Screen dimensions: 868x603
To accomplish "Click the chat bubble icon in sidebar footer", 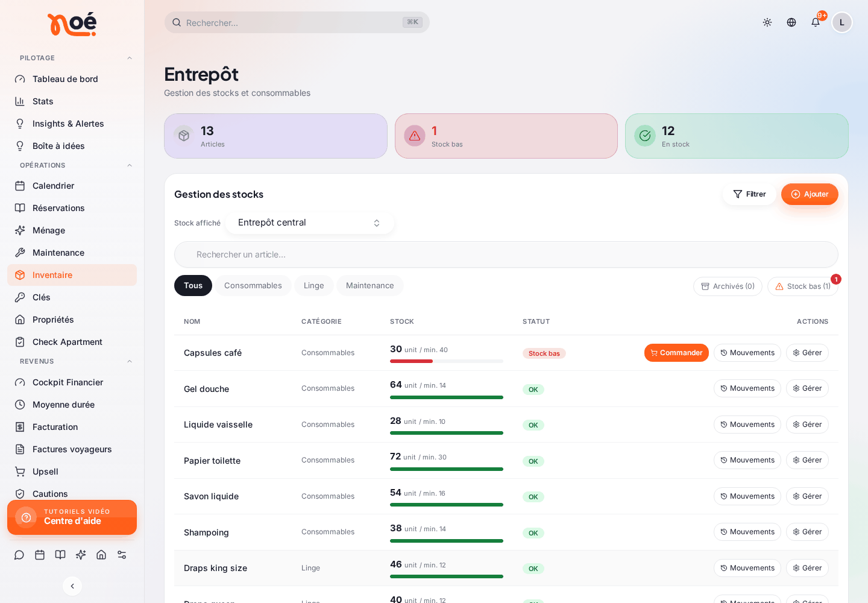I will tap(19, 555).
